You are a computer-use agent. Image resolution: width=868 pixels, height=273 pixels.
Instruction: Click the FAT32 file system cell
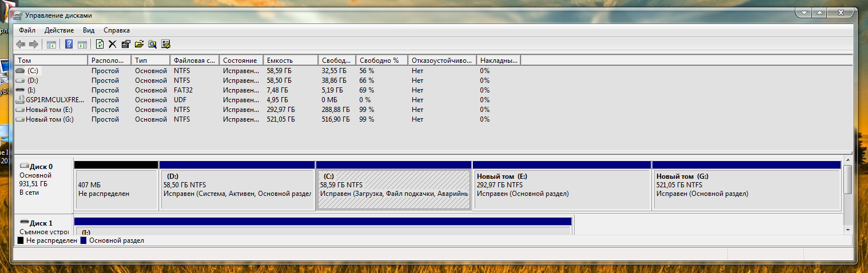click(184, 90)
